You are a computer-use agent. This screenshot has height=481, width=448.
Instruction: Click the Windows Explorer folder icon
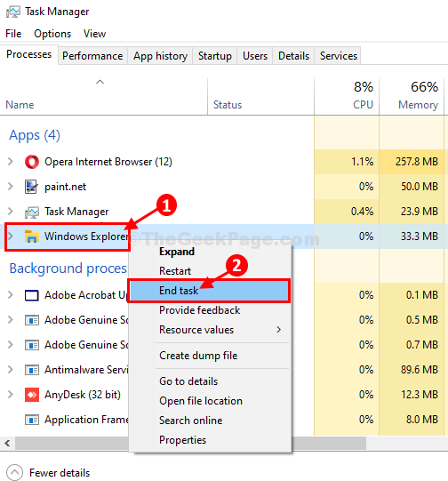coord(32,236)
